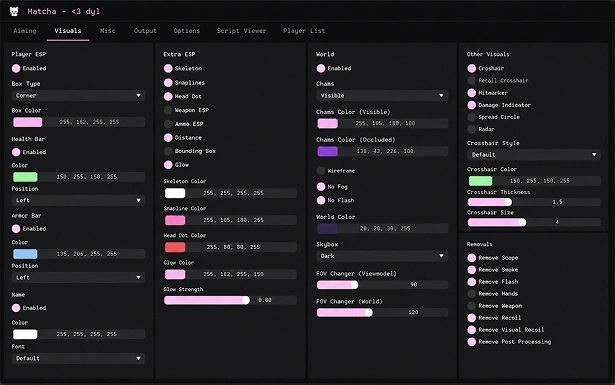Open the Font Default dropdown

coord(78,358)
